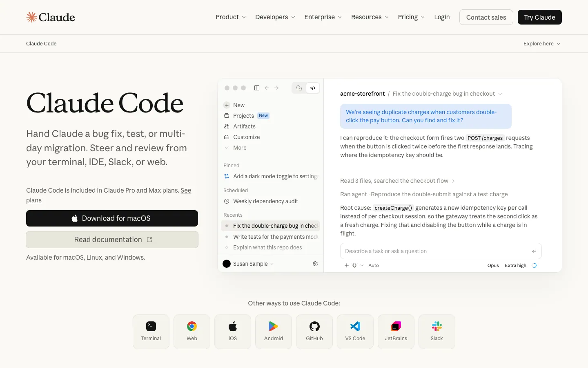Expand the Developers navigation menu
The height and width of the screenshot is (368, 588).
click(x=275, y=17)
